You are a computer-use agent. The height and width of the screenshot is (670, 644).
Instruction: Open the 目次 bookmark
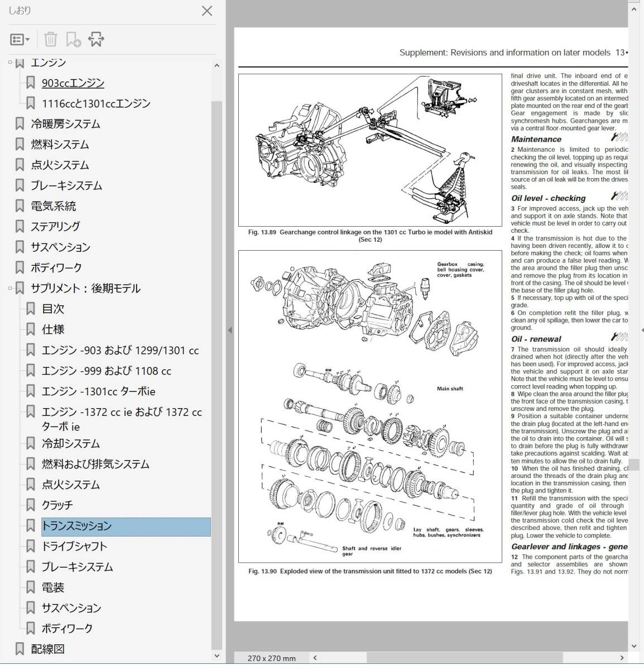(x=53, y=309)
